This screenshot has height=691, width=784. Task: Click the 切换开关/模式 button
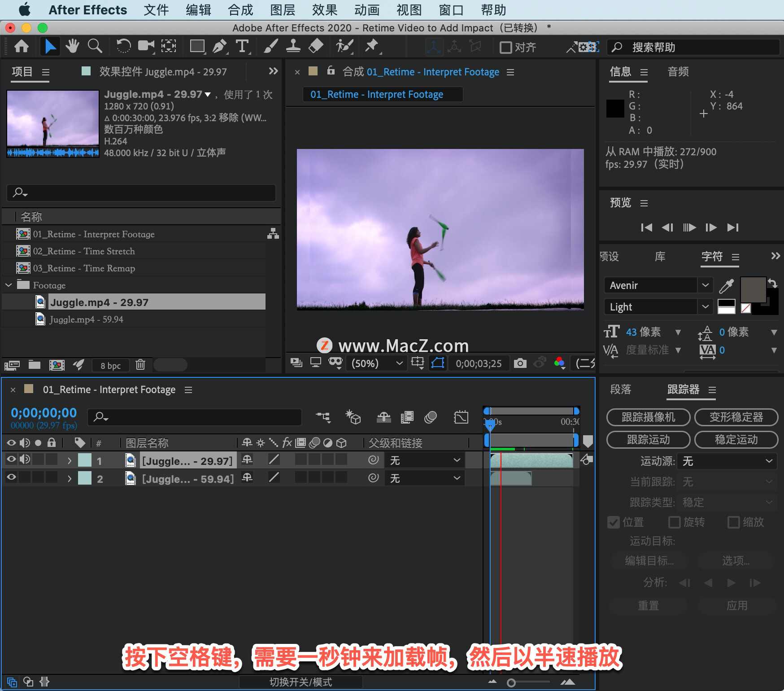(x=301, y=682)
